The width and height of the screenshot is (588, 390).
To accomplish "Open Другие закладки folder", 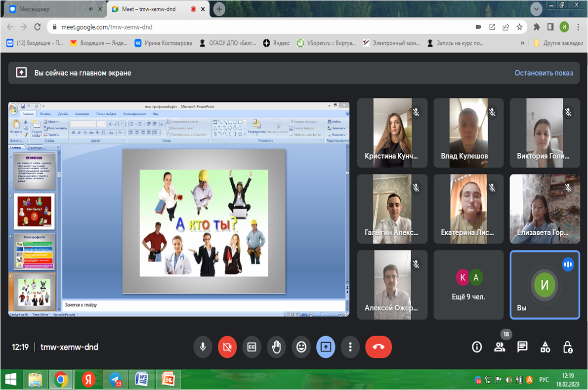I will tap(558, 43).
